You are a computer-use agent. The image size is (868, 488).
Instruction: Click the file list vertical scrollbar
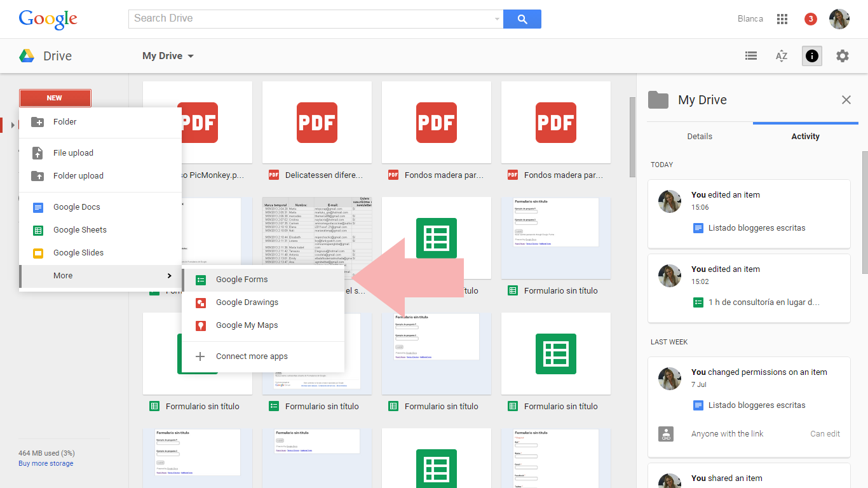coord(632,137)
